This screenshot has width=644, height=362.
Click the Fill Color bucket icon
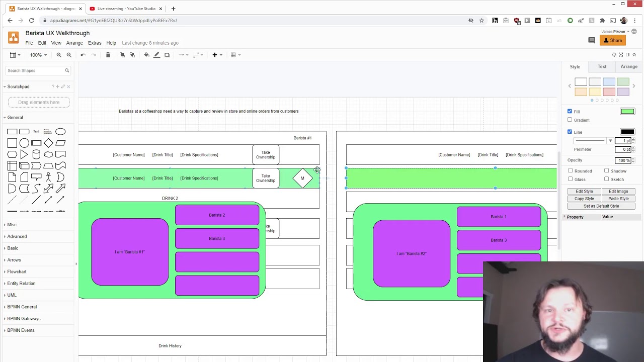(x=146, y=55)
